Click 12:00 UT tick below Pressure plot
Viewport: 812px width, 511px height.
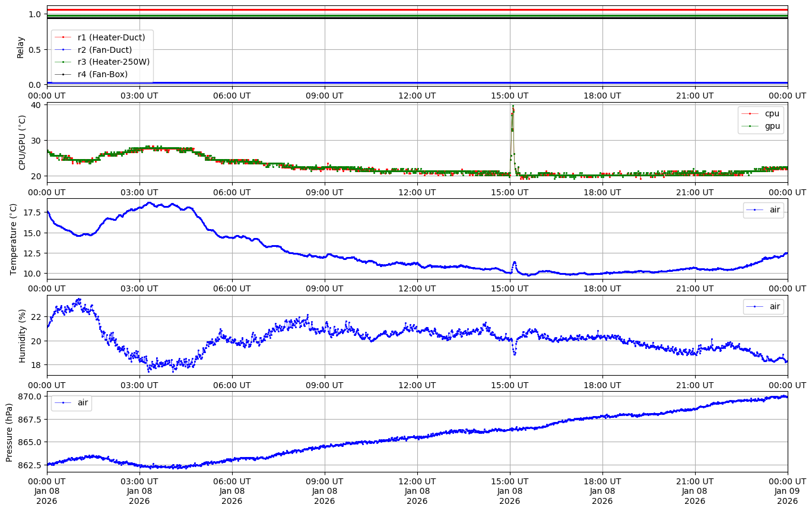(417, 480)
